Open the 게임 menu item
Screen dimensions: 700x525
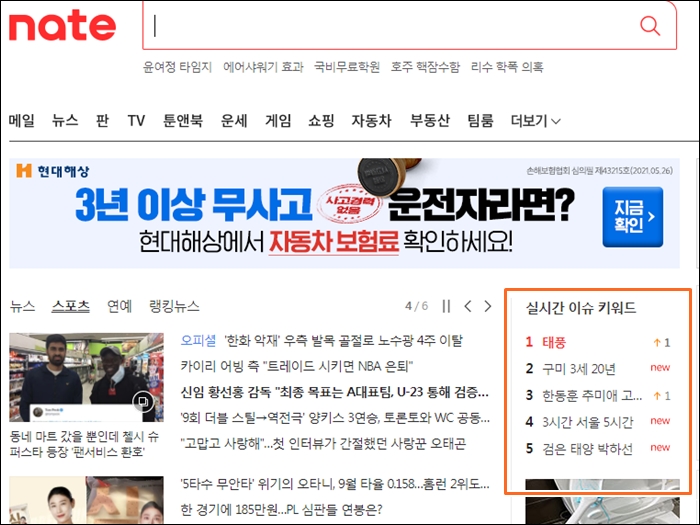point(278,121)
